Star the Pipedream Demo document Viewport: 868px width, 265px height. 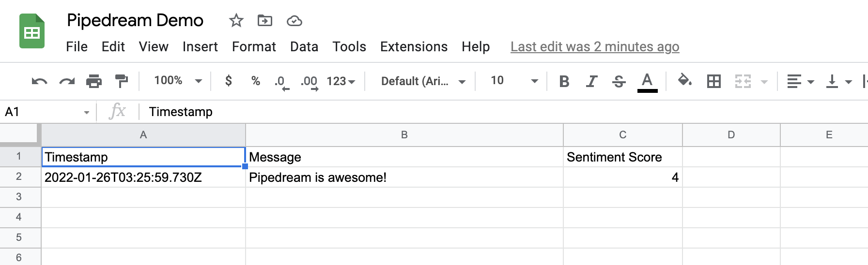coord(236,21)
